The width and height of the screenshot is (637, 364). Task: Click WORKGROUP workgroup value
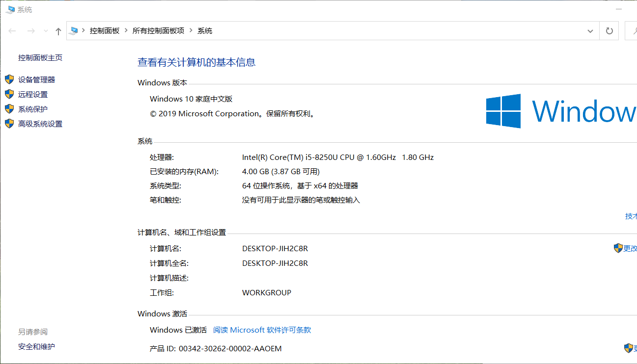(x=267, y=292)
